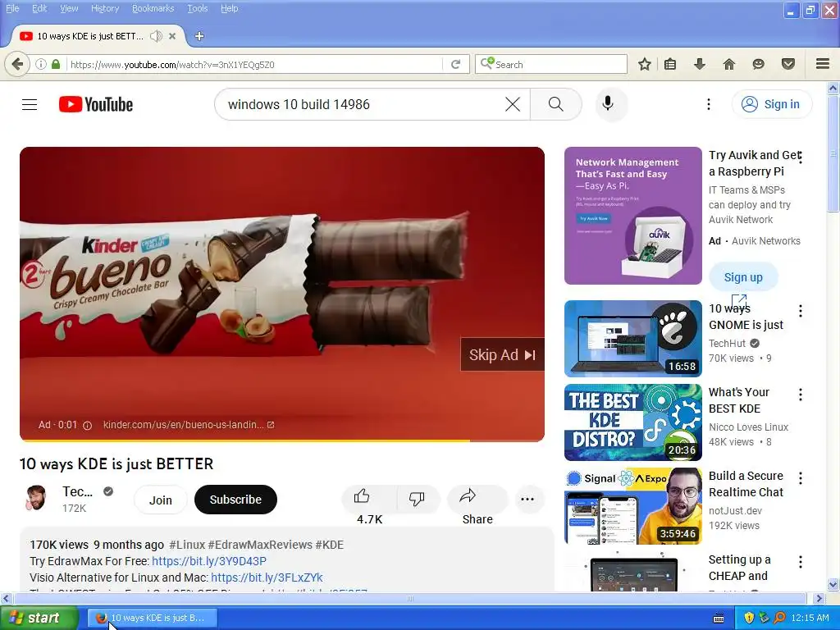Open the View menu
The image size is (840, 630).
click(x=69, y=8)
